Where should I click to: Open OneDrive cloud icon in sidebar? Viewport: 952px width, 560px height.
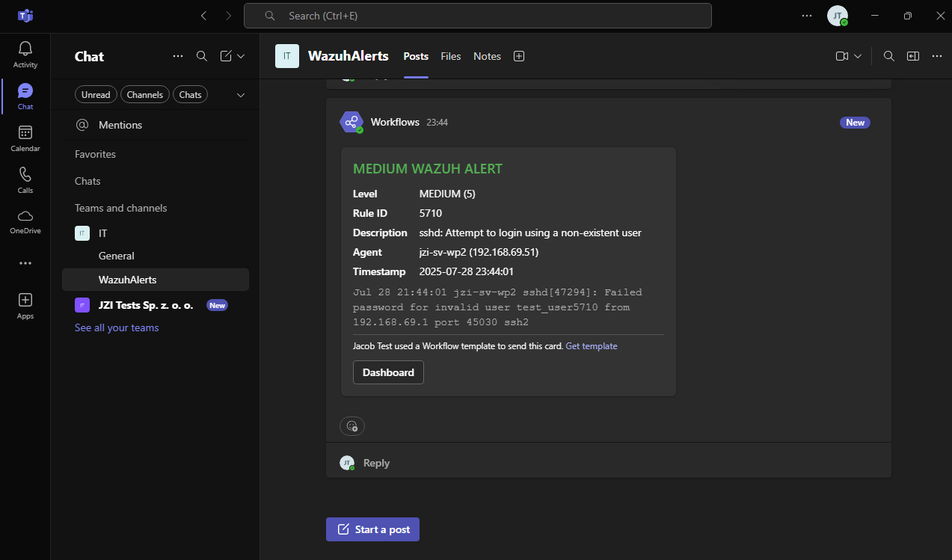[25, 216]
